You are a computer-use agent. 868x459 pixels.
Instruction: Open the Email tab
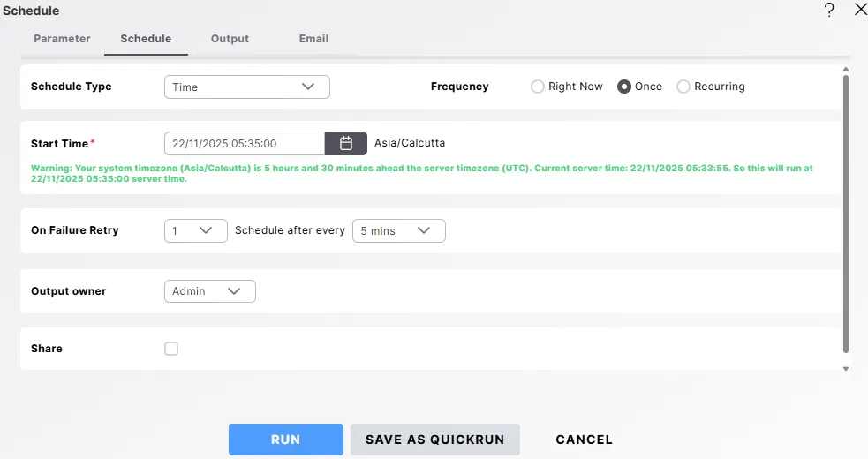pyautogui.click(x=313, y=39)
